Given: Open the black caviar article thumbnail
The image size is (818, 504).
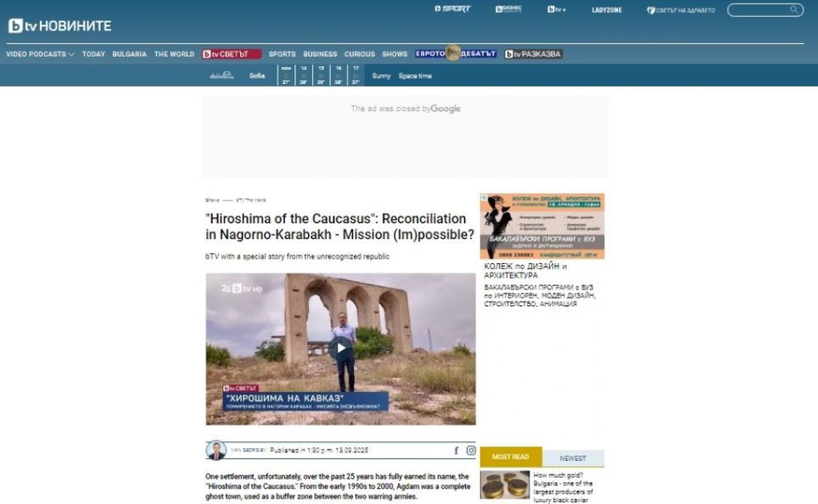Looking at the screenshot, I should (505, 485).
